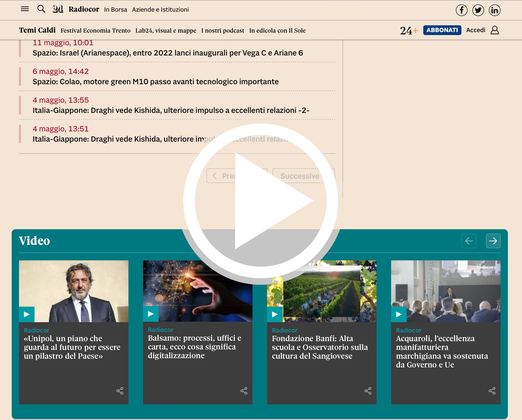Screen dimensions: 522x420
Task: Open the In Borsa menu item
Action: pyautogui.click(x=116, y=9)
